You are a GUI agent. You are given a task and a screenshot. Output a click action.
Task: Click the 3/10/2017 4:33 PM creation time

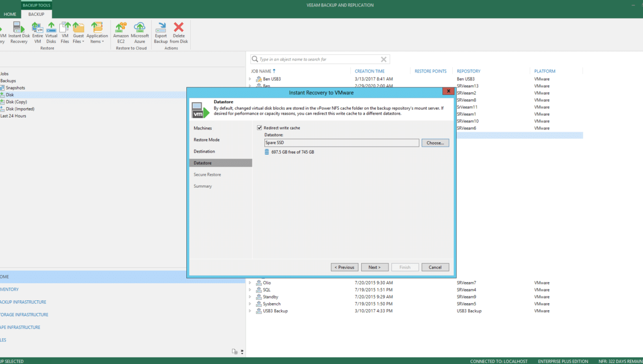coord(374,311)
